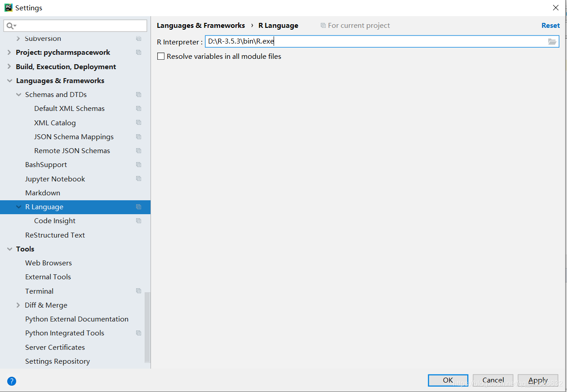Click project-level icon next to JSON Schema Mappings
The height and width of the screenshot is (392, 567).
pos(139,137)
